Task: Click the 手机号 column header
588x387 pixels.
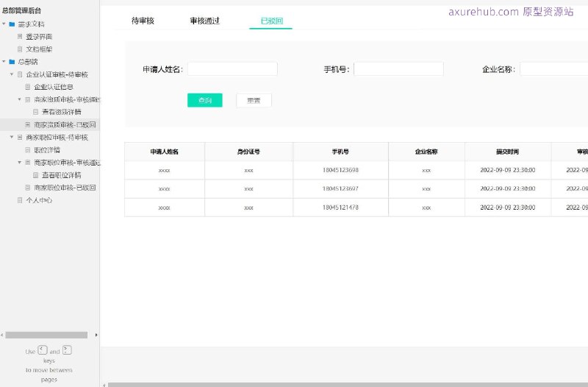Action: click(340, 152)
